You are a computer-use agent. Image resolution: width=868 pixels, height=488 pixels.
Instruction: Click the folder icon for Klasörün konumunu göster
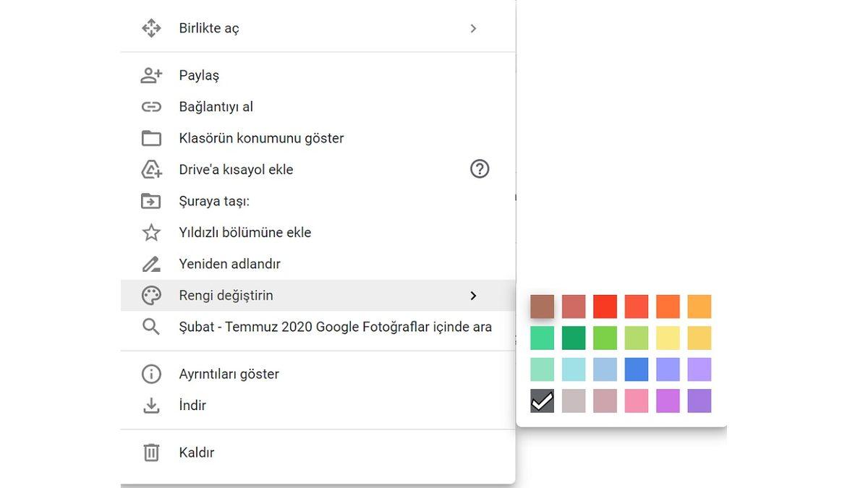point(151,137)
